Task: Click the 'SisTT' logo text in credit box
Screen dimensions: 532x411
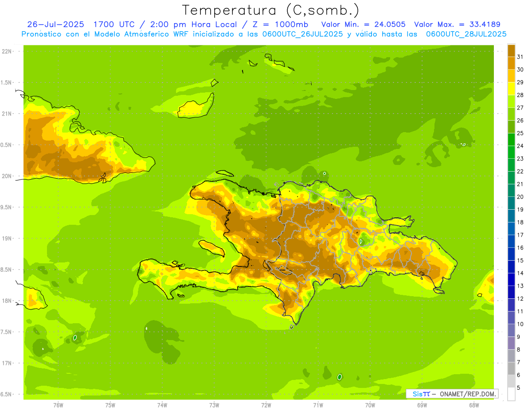Action: (x=421, y=394)
